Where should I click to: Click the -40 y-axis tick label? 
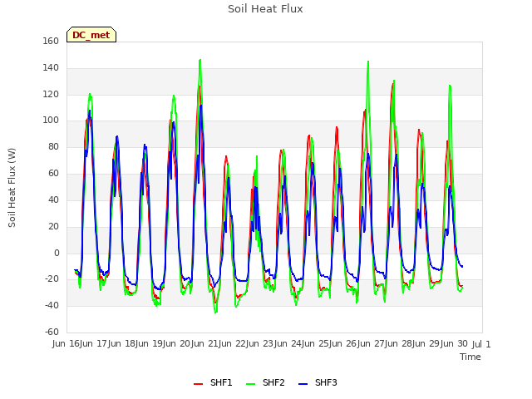pyautogui.click(x=52, y=305)
